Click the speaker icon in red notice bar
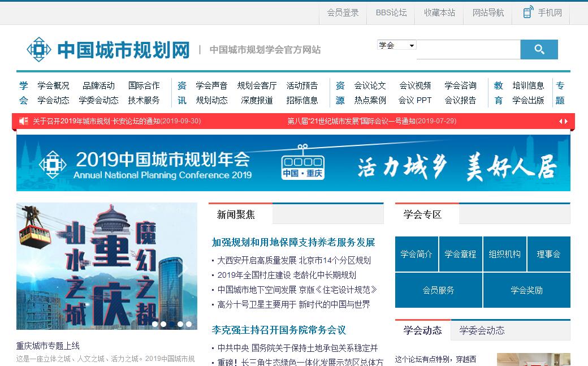Viewport: 588px width, 366px height. point(24,121)
